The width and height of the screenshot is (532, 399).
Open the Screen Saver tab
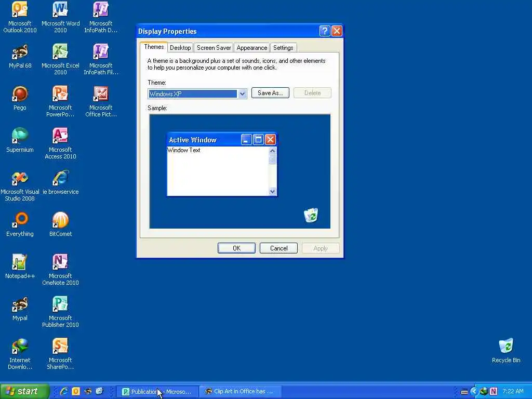tap(214, 47)
